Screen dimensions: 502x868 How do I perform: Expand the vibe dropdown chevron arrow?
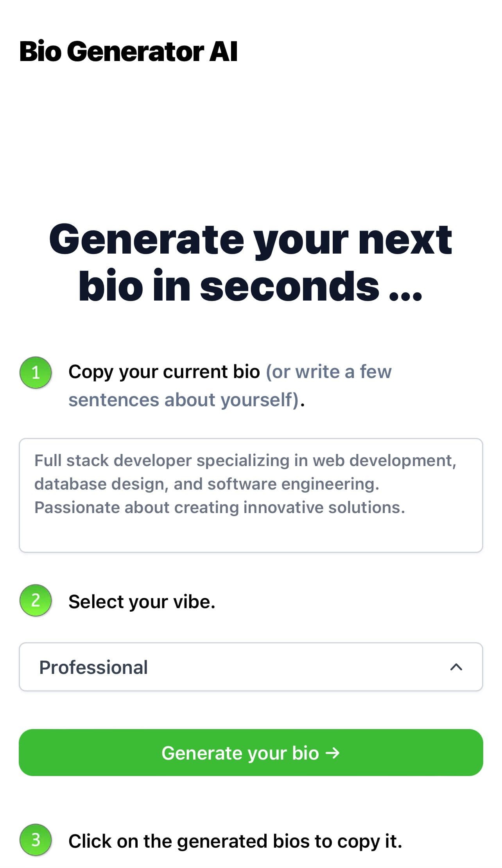tap(456, 667)
